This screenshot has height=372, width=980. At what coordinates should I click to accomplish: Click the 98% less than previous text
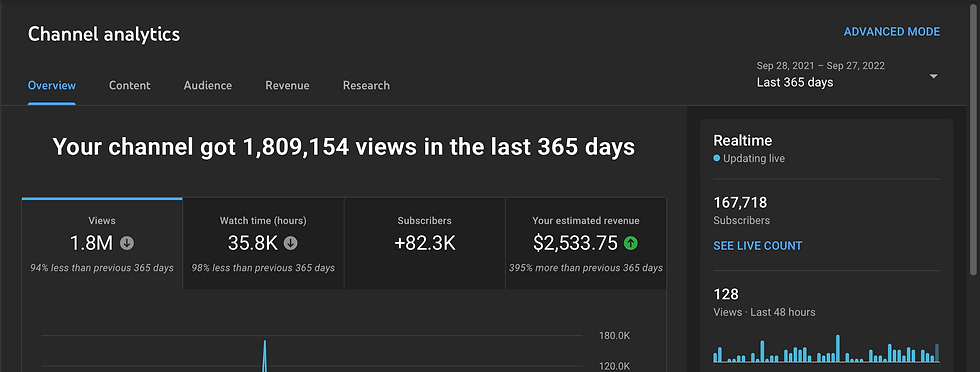point(263,268)
